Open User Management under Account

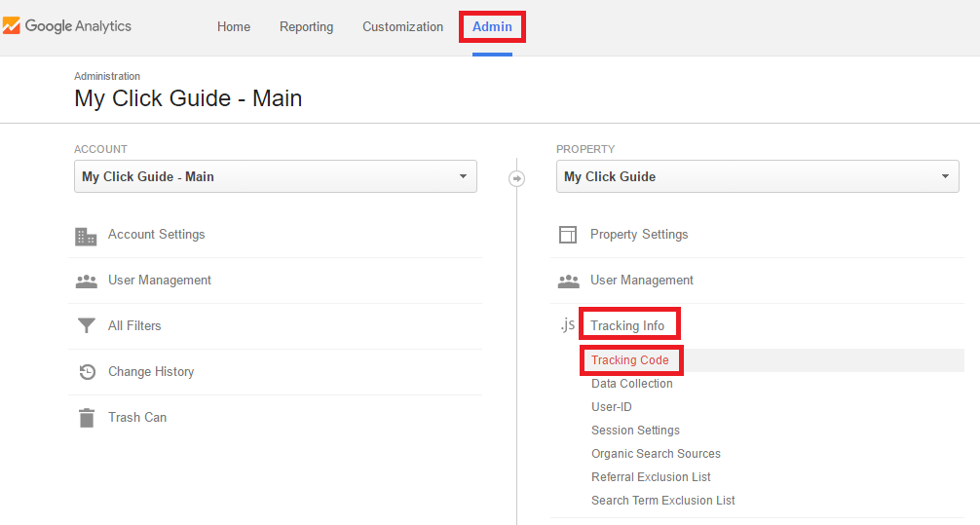[x=160, y=280]
